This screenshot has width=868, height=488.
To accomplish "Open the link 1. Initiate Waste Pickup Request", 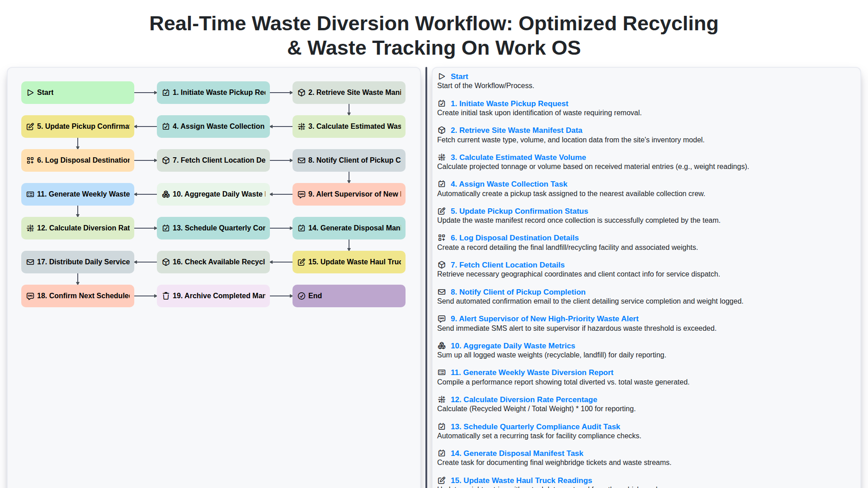I will [509, 103].
